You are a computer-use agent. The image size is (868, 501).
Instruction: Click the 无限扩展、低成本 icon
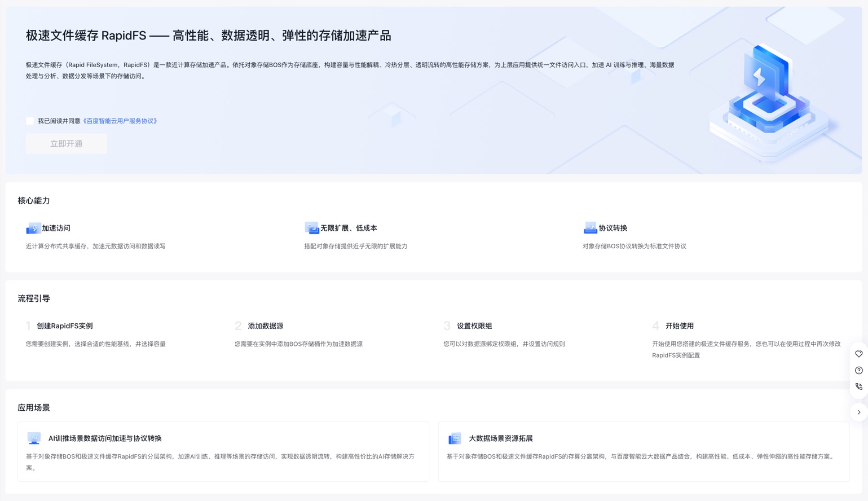pos(312,228)
